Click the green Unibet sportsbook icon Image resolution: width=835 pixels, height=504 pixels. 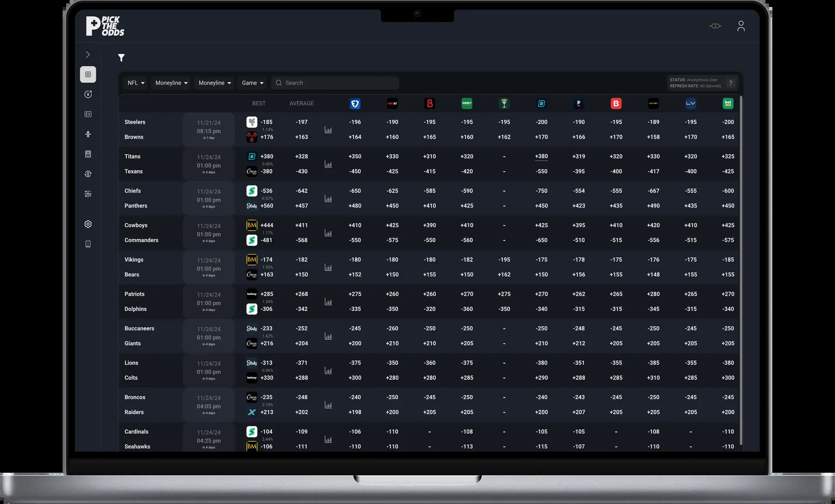click(x=467, y=103)
